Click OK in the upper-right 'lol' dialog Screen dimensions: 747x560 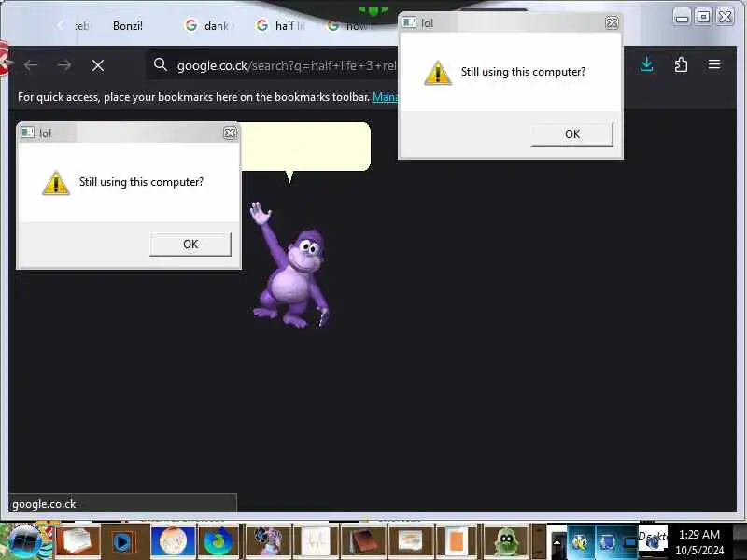click(x=572, y=134)
